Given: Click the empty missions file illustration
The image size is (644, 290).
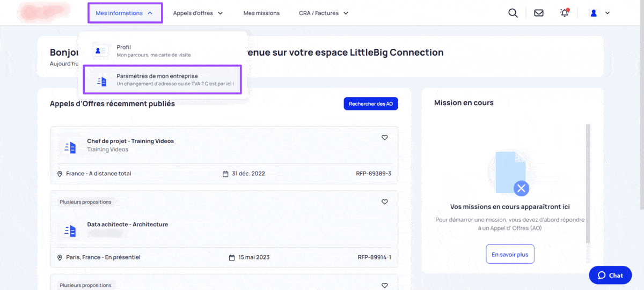Looking at the screenshot, I should (512, 174).
